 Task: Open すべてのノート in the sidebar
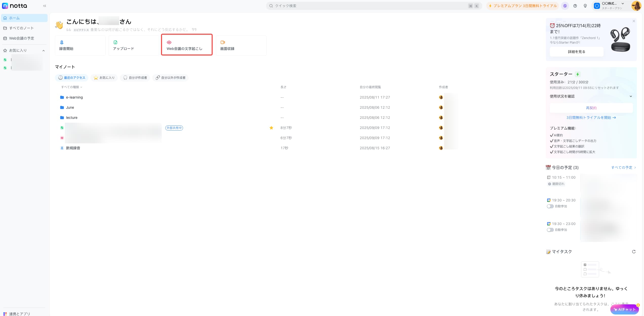pyautogui.click(x=21, y=28)
